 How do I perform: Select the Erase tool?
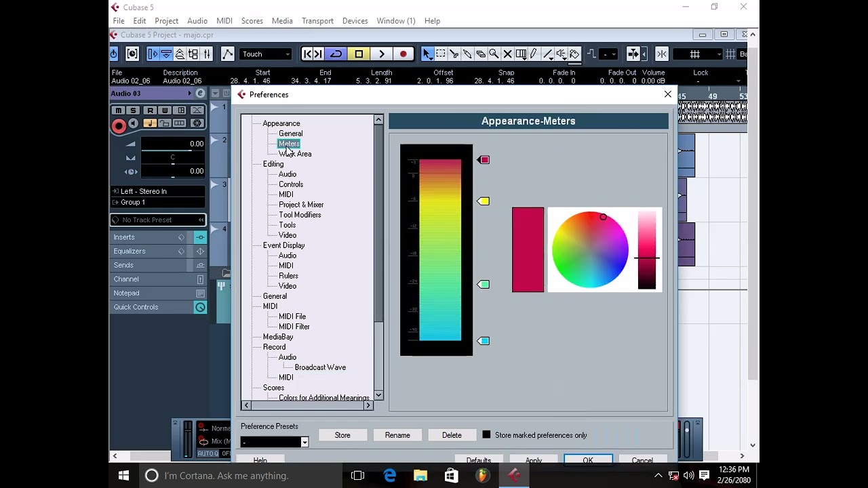tap(481, 54)
